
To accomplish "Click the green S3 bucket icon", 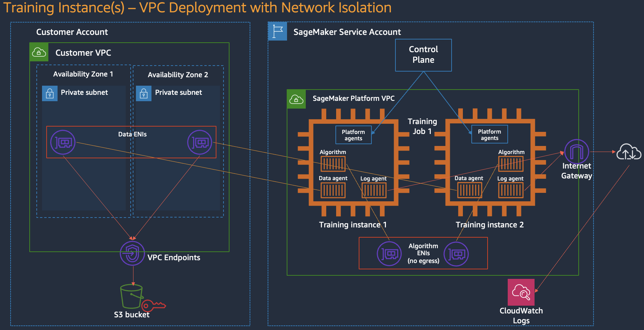I will [x=131, y=296].
